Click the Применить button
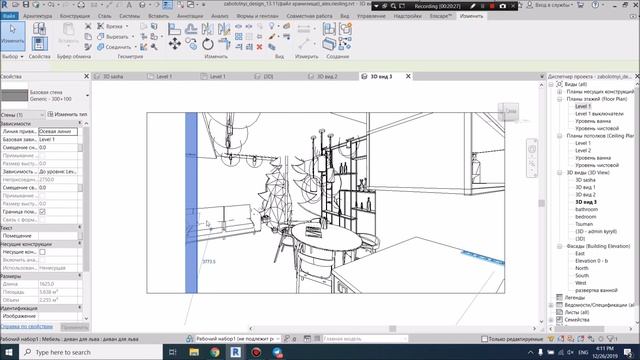Screen dimensions: 640x360 click(75, 327)
